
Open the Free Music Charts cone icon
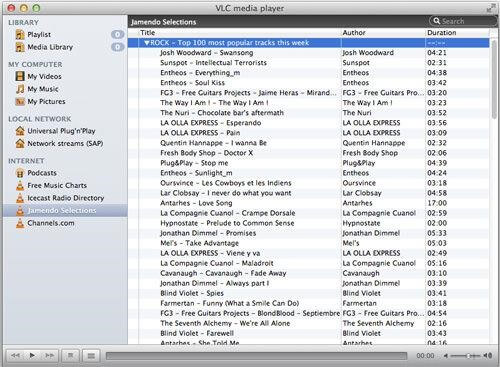(x=20, y=185)
